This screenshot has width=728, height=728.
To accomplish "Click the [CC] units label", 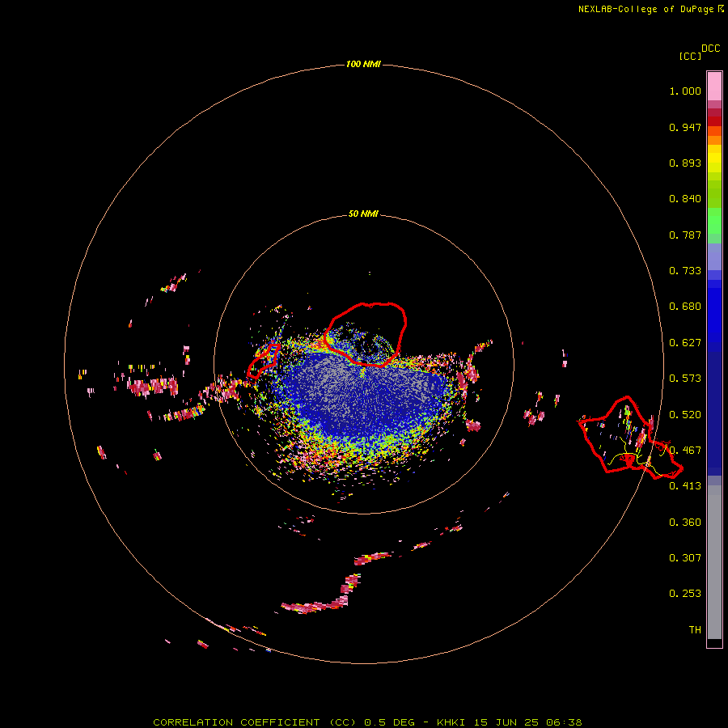I will click(690, 56).
